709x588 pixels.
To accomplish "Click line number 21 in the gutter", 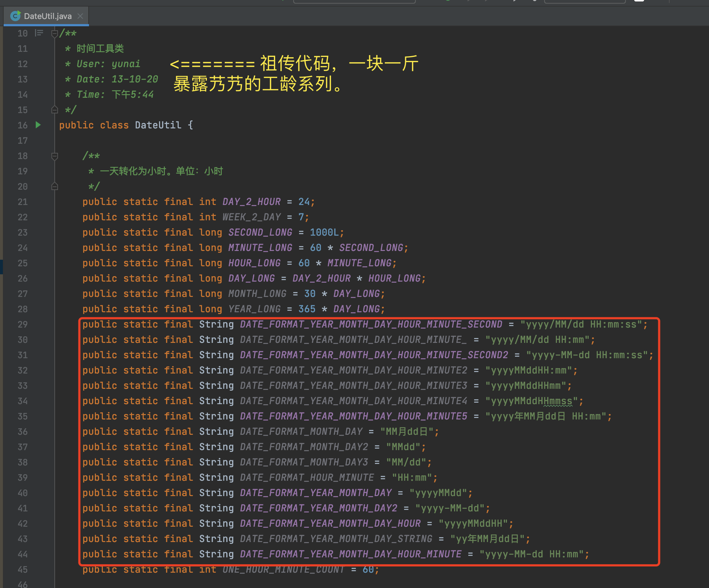I will tap(23, 202).
